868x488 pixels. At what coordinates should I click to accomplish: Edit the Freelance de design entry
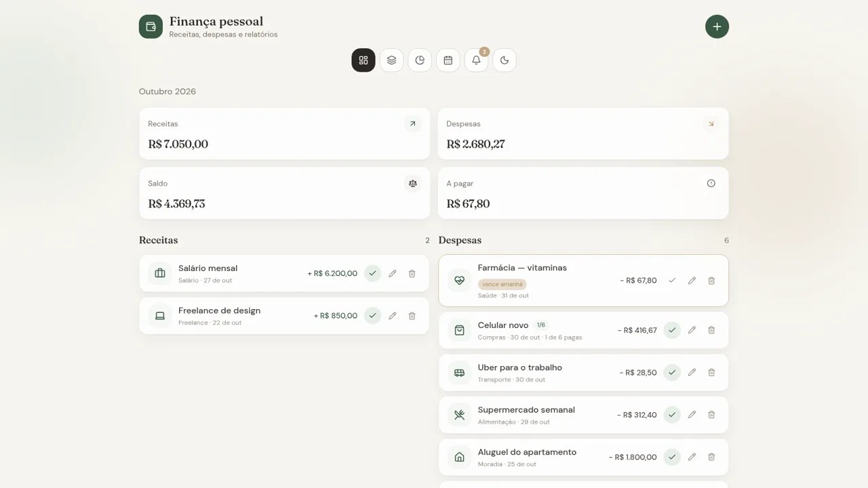[x=392, y=316]
